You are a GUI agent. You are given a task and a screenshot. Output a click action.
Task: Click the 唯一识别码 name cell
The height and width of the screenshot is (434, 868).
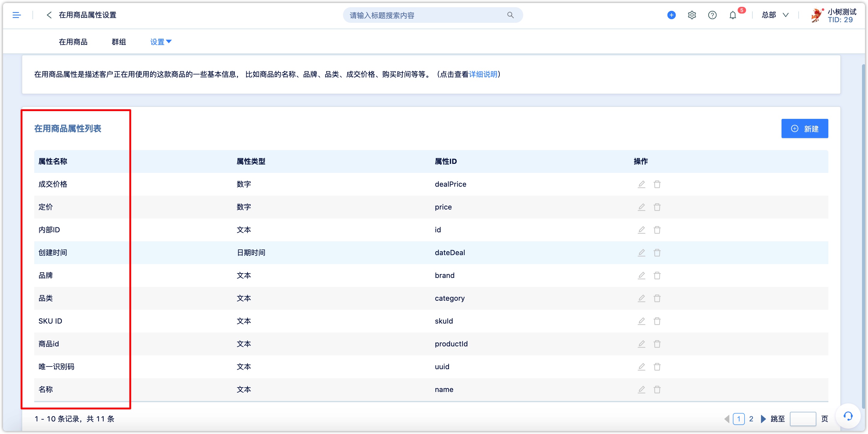[x=56, y=367]
